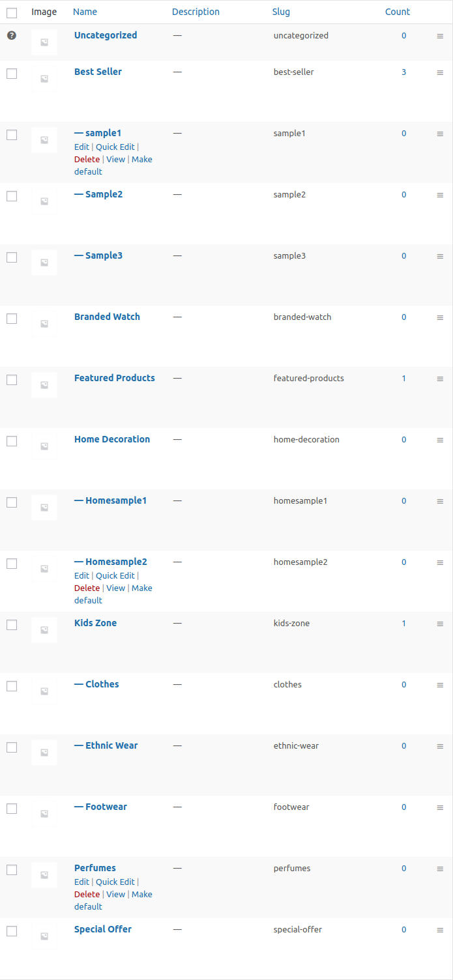
Task: Delete the Homesample2 category
Action: tap(87, 588)
